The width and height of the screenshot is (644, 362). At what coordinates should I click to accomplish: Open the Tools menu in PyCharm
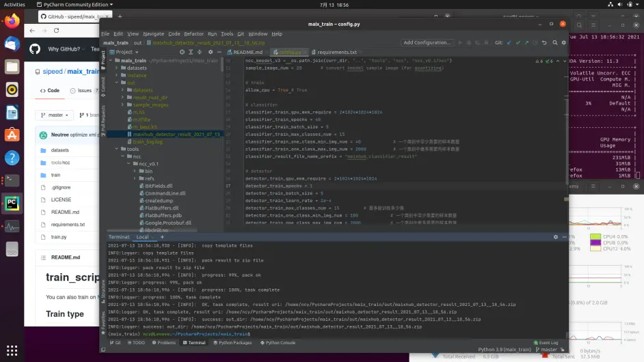pos(227,33)
